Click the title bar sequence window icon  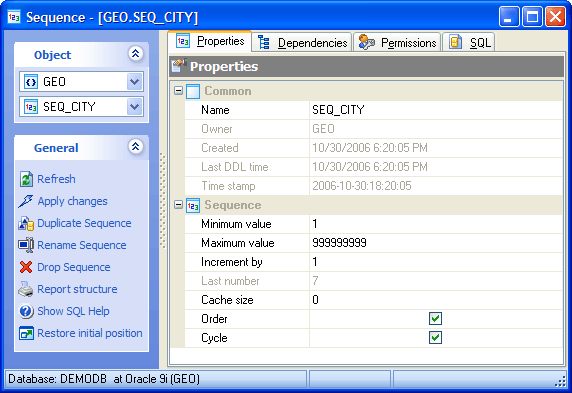pyautogui.click(x=14, y=17)
